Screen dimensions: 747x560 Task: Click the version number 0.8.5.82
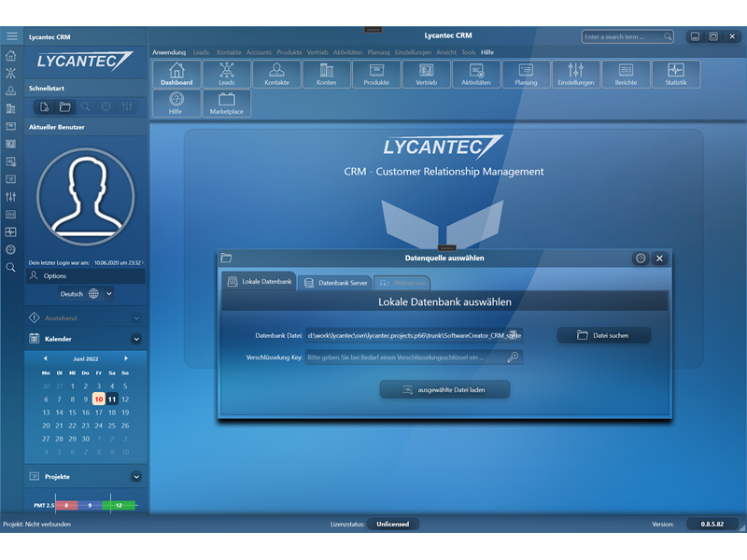coord(712,524)
